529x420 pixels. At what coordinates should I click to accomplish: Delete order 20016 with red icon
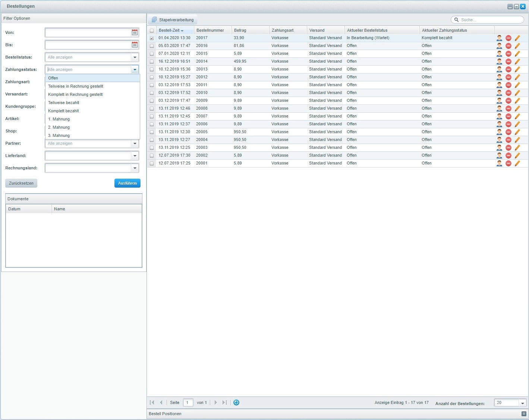pos(508,46)
